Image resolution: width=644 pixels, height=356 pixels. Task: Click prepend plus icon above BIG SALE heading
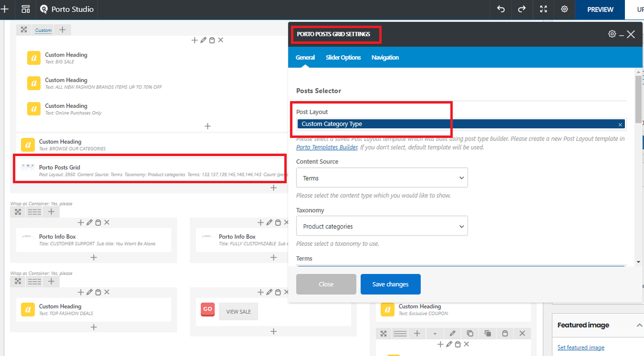click(x=194, y=40)
